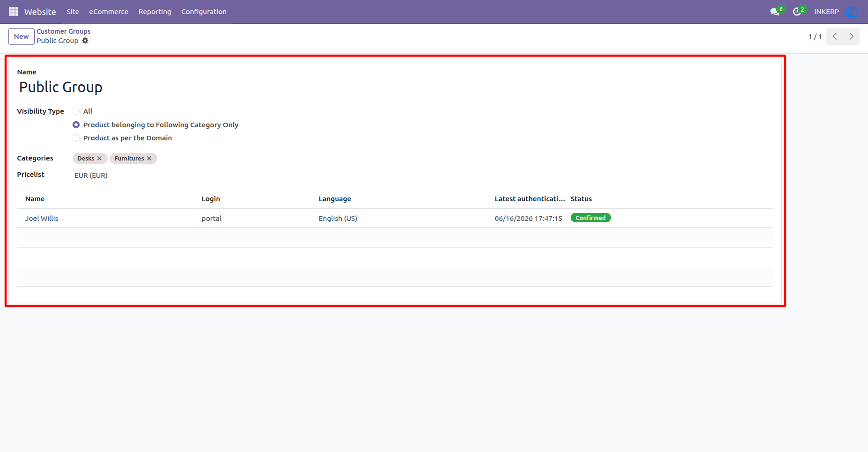
Task: Select Product as per the Domain
Action: [76, 138]
